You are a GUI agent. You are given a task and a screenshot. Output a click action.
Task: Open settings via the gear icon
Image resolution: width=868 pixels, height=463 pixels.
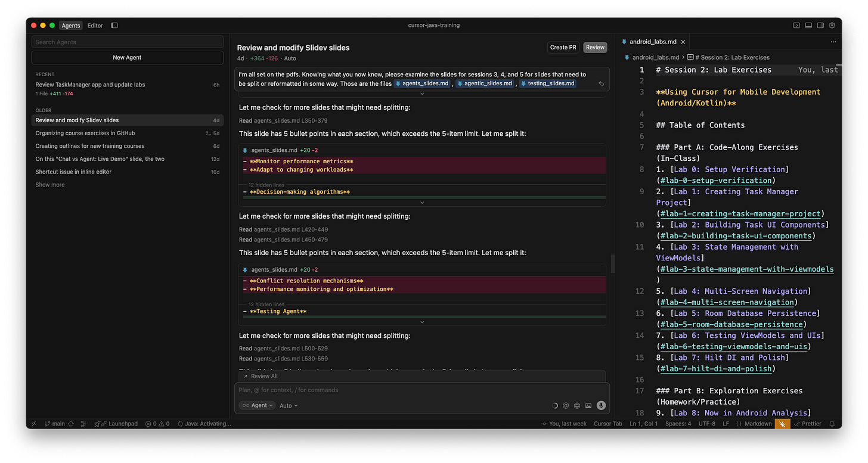click(x=832, y=26)
